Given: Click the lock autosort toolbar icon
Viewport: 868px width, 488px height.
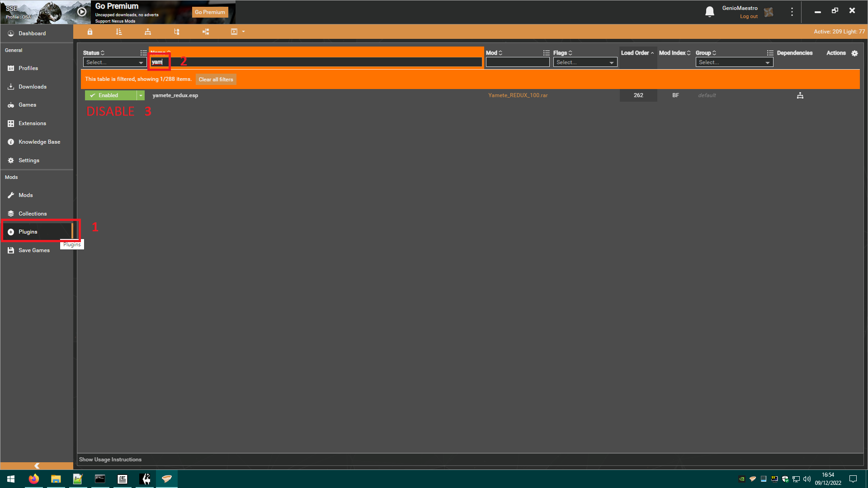Looking at the screenshot, I should (90, 32).
